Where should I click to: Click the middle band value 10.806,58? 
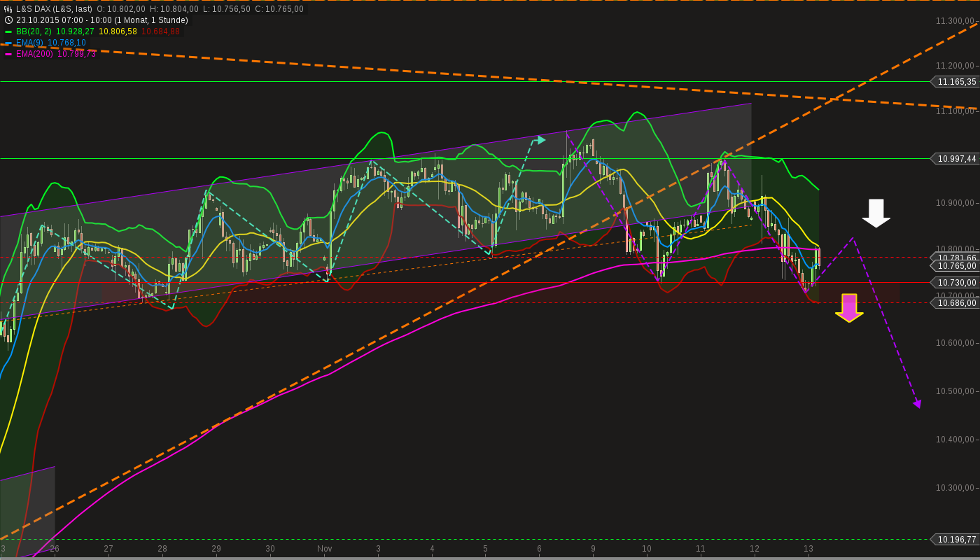coord(118,31)
